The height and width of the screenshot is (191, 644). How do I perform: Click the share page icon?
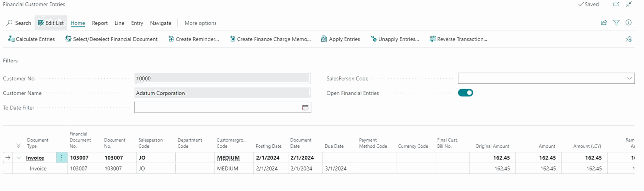click(x=604, y=23)
